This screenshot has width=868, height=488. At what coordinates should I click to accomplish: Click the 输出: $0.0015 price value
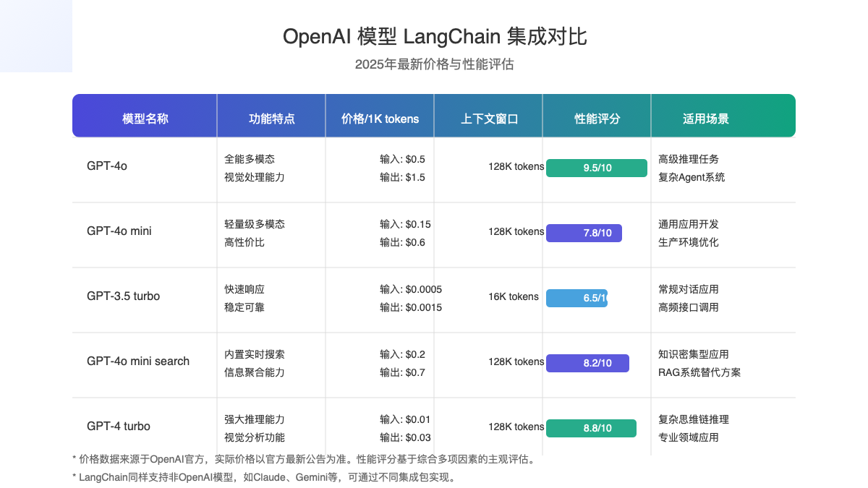click(x=411, y=307)
